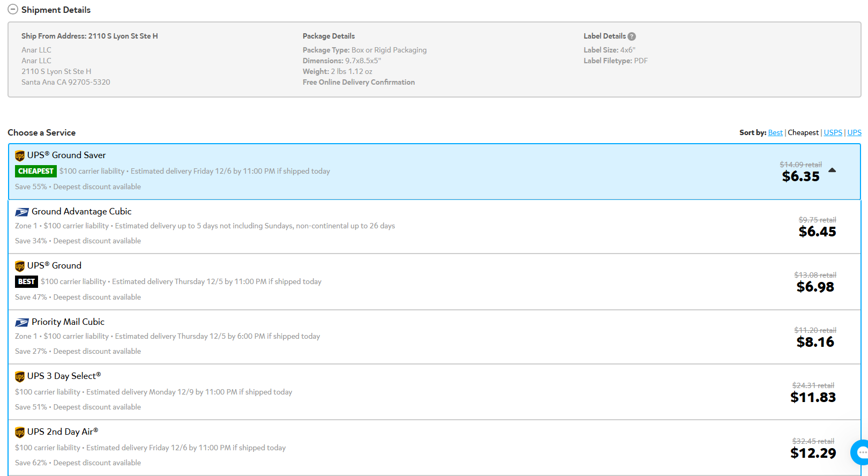Click the Label Details heading text
The image size is (868, 476).
coord(604,36)
